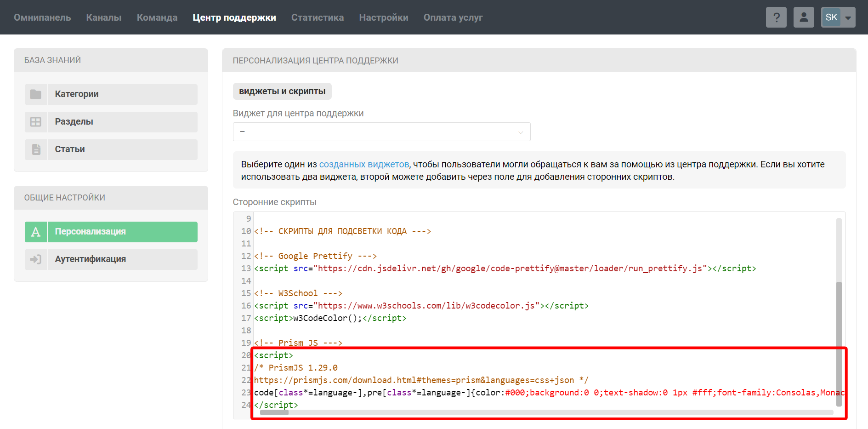Screen dimensions: 868x429
Task: Go to Каналы menu item
Action: [x=104, y=17]
